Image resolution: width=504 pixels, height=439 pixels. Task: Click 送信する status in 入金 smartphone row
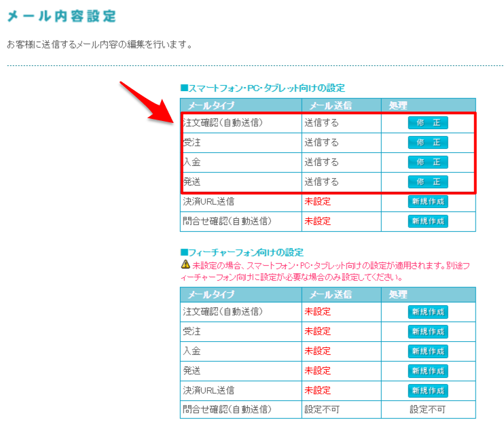click(x=321, y=162)
